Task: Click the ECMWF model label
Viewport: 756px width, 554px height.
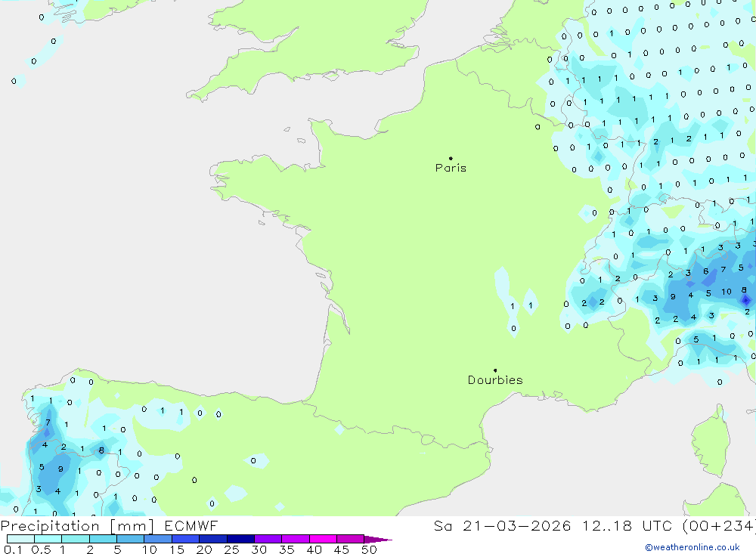Action: tap(191, 525)
